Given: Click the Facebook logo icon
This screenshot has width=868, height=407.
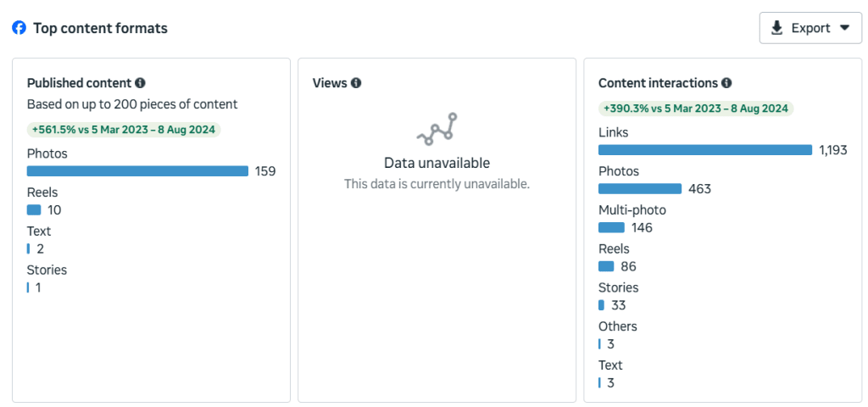Looking at the screenshot, I should tap(19, 28).
